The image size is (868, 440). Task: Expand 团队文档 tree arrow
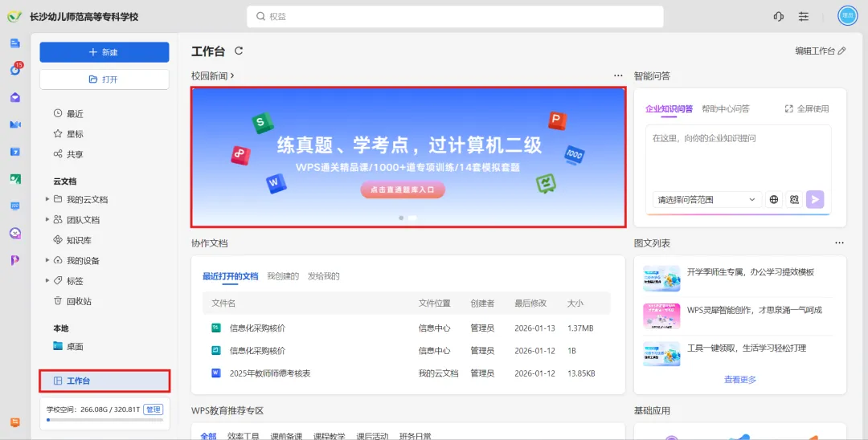click(x=47, y=220)
